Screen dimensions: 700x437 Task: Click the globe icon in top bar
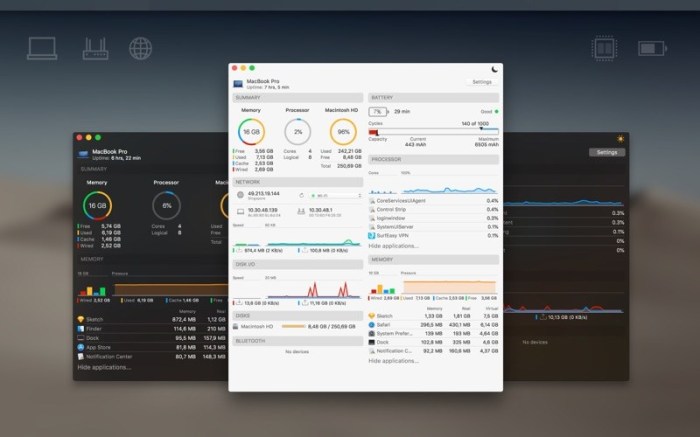[x=140, y=48]
